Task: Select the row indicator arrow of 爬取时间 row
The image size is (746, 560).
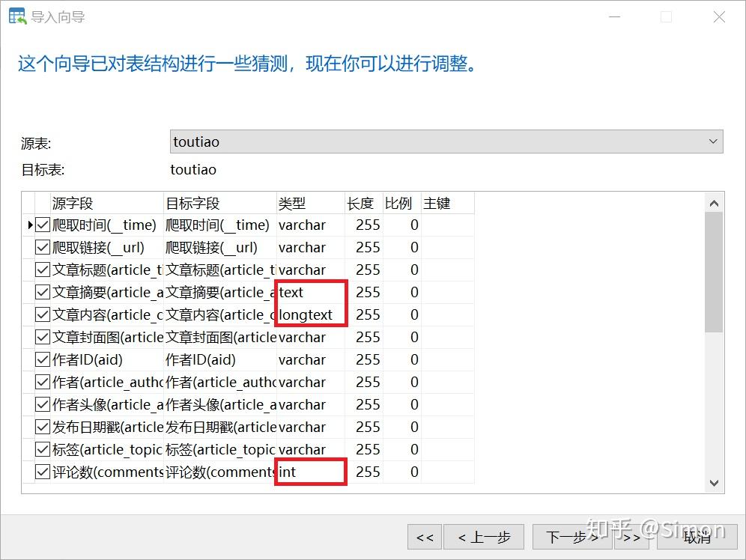Action: coord(30,225)
